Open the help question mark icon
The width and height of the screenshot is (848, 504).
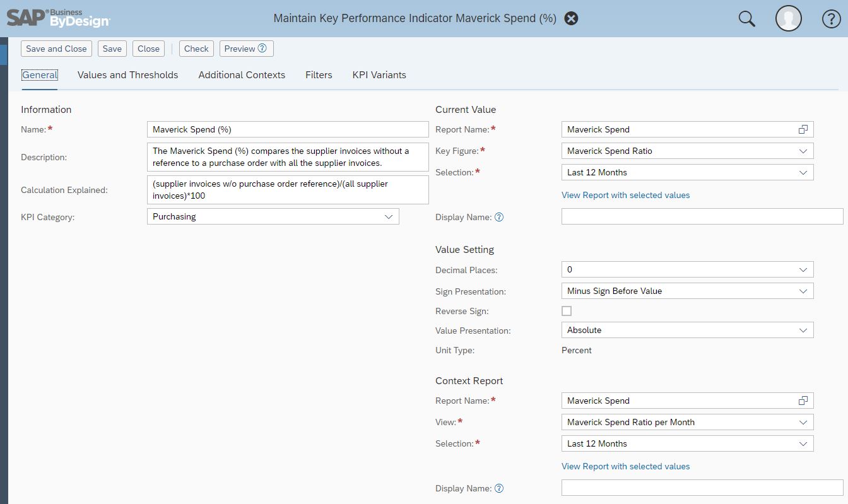coord(831,19)
